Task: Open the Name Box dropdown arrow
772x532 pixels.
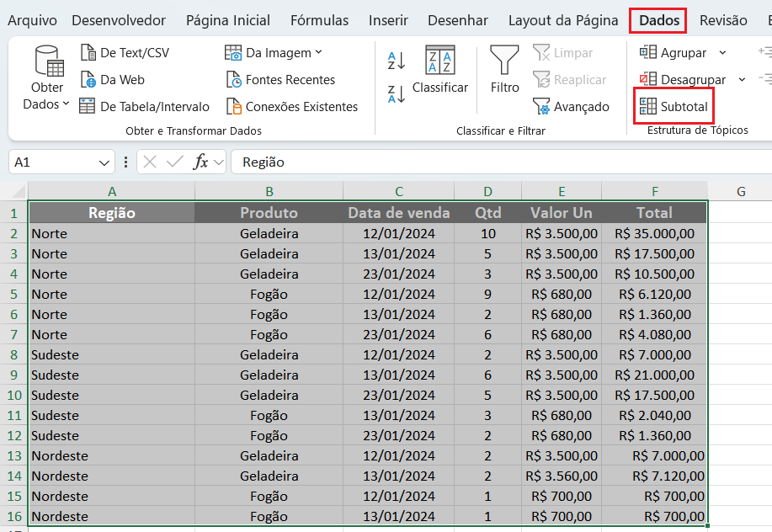Action: pyautogui.click(x=104, y=162)
